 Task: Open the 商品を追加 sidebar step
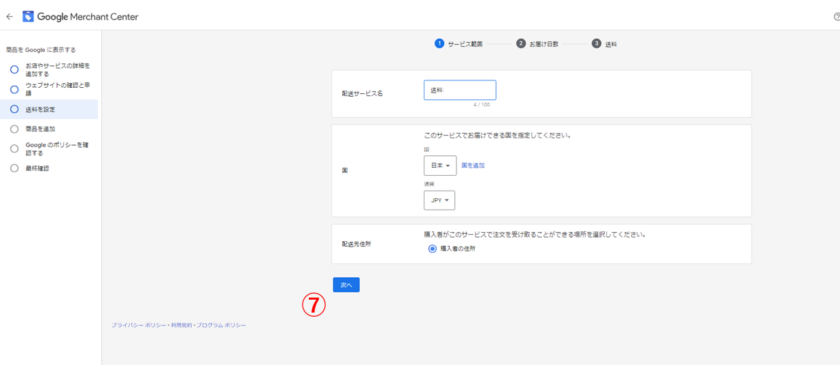(33, 129)
